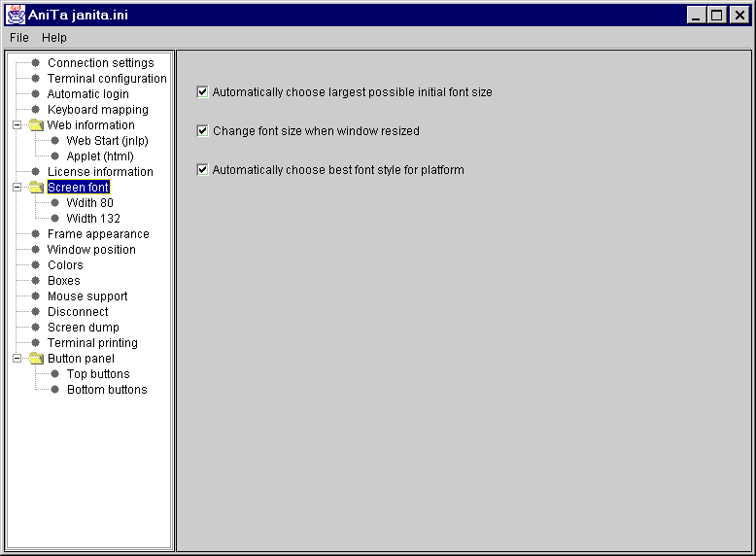Select Top buttons item
The height and width of the screenshot is (556, 756).
point(98,373)
